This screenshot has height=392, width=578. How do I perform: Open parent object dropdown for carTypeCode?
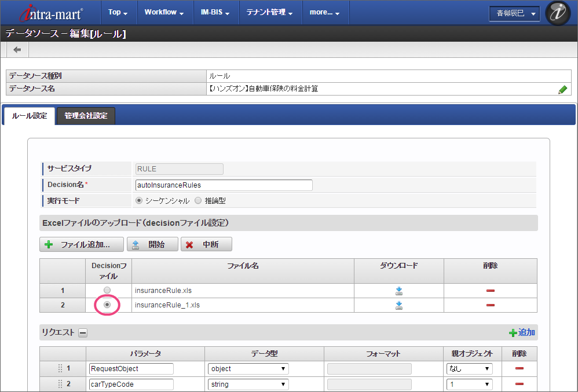469,384
